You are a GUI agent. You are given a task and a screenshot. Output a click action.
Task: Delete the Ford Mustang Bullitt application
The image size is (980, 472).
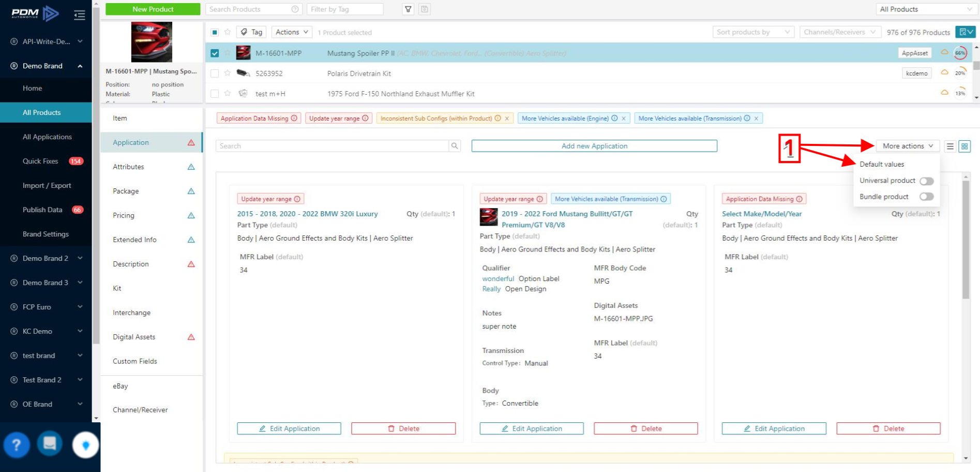click(x=646, y=429)
